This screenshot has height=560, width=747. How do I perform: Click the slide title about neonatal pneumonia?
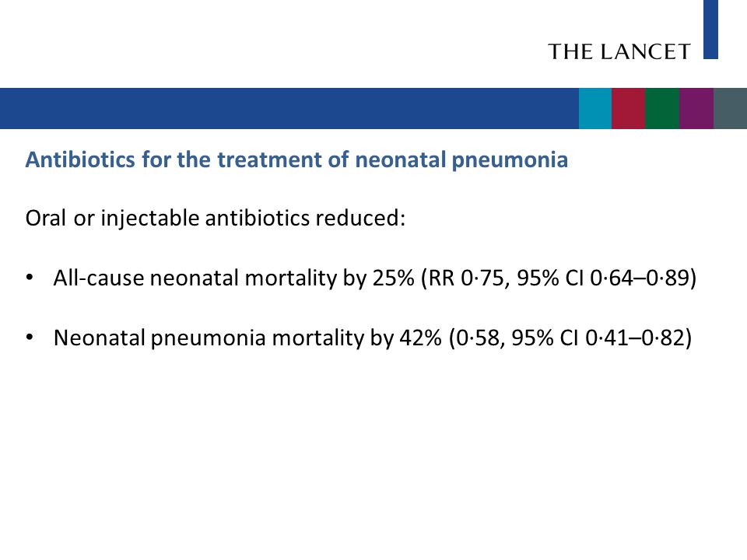click(x=296, y=159)
